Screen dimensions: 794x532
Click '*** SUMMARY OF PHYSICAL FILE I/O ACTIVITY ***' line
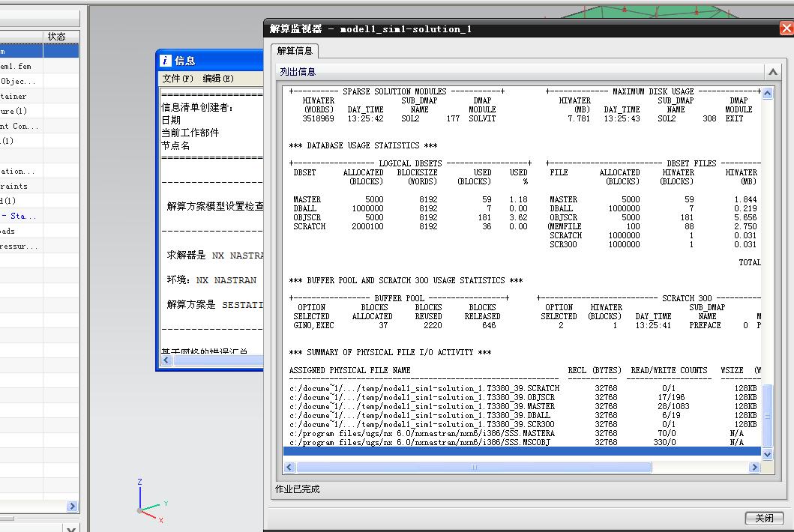pos(390,352)
